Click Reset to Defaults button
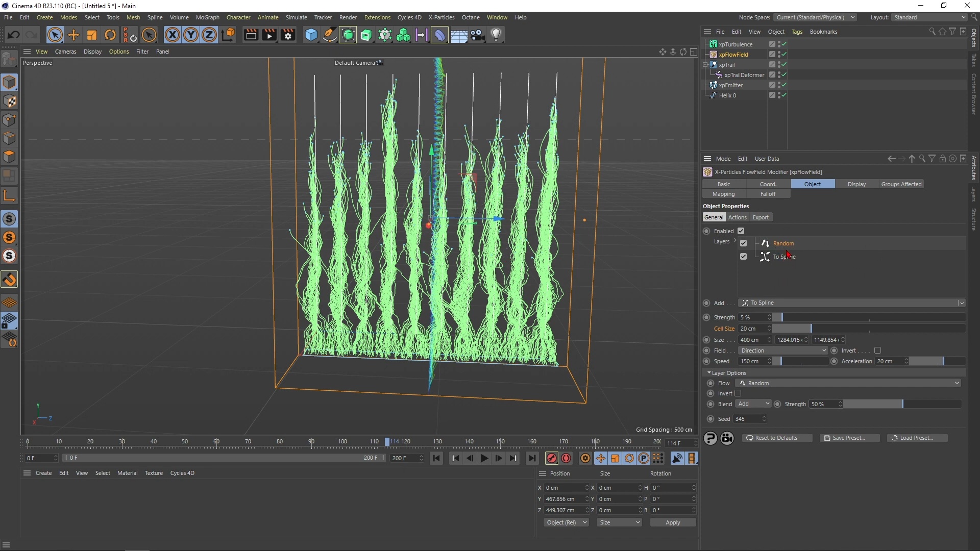 (x=777, y=438)
